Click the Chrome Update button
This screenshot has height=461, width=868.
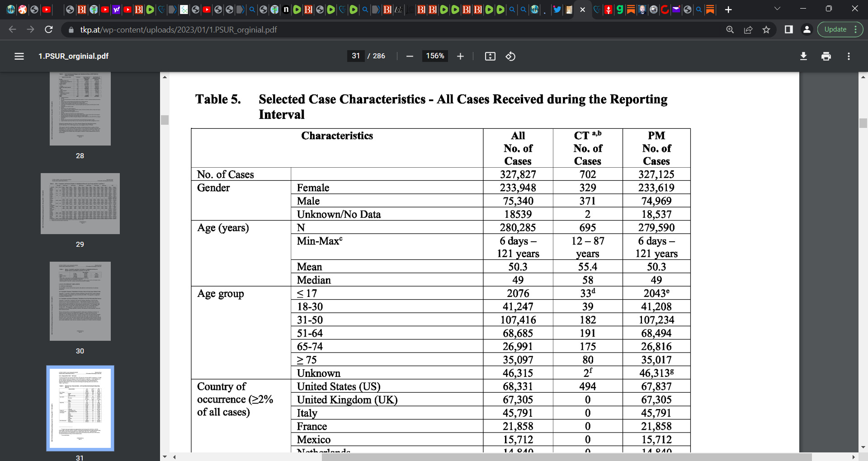[x=840, y=29]
